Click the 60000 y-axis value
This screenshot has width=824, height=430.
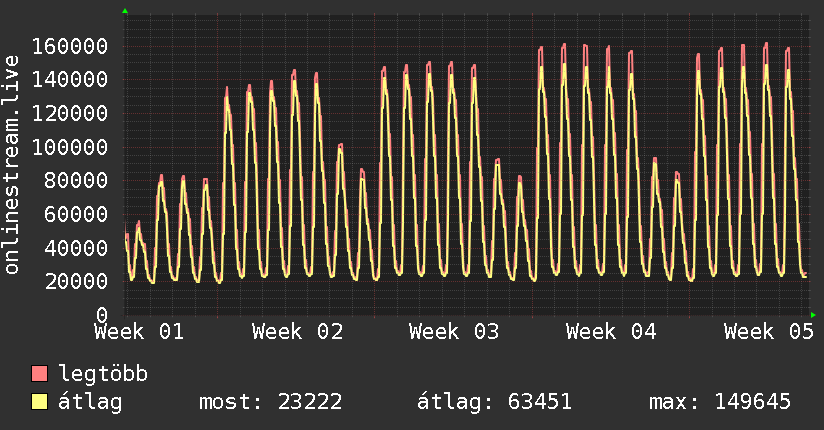76,214
